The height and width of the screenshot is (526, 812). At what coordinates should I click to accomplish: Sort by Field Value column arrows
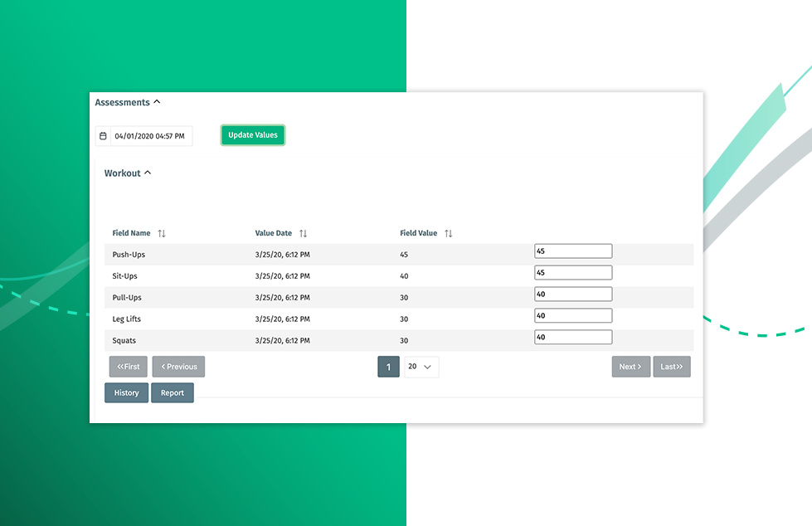[x=449, y=234]
